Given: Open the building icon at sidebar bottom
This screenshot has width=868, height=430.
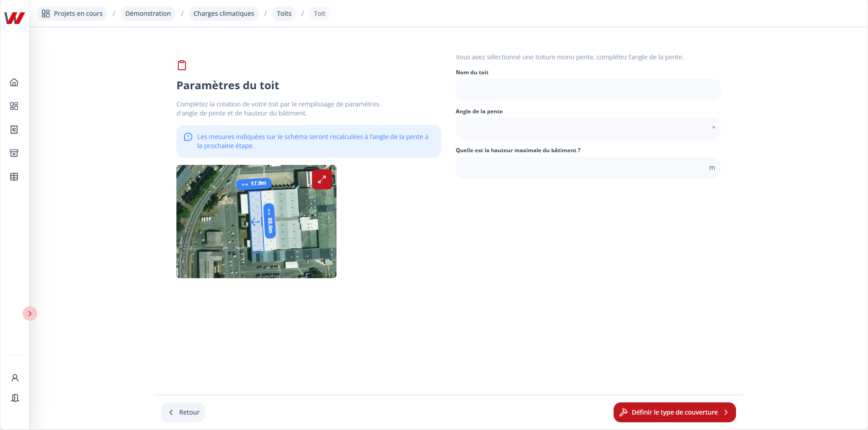Looking at the screenshot, I should (x=15, y=398).
